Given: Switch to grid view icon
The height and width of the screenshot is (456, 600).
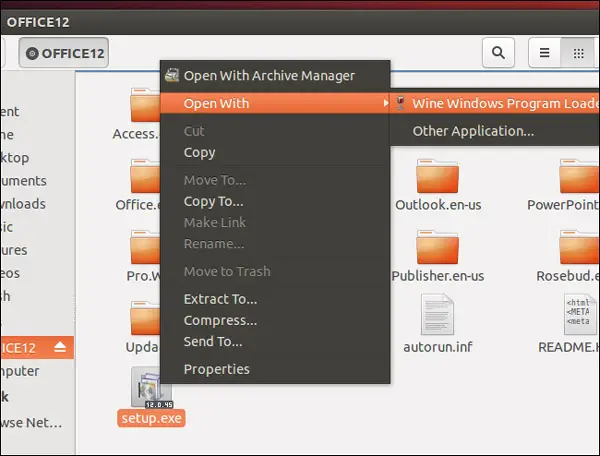Looking at the screenshot, I should point(578,53).
